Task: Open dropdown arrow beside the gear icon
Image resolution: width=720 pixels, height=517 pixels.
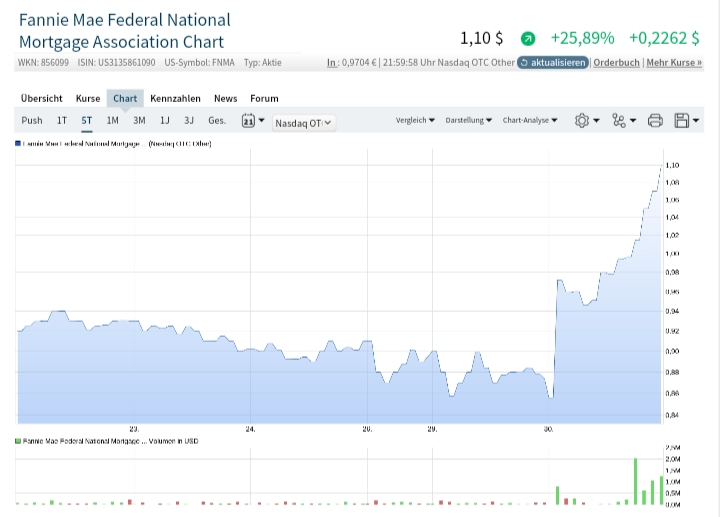Action: point(596,121)
